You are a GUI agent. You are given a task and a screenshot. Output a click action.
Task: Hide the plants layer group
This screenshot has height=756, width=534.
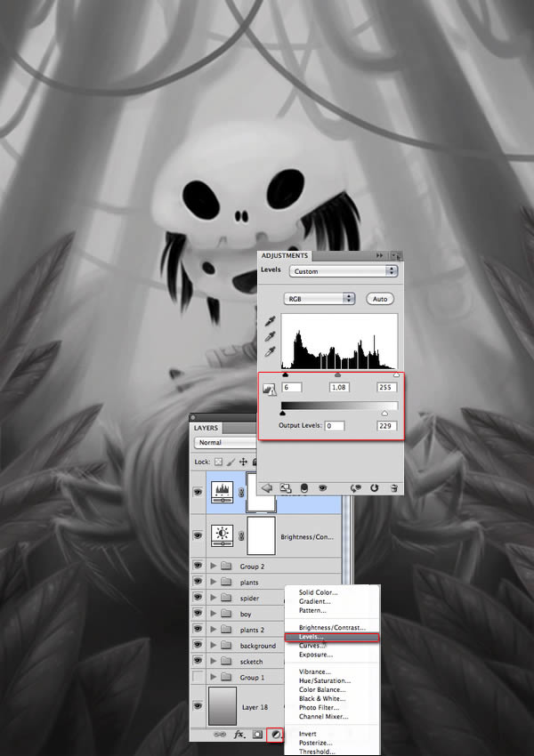pos(198,582)
